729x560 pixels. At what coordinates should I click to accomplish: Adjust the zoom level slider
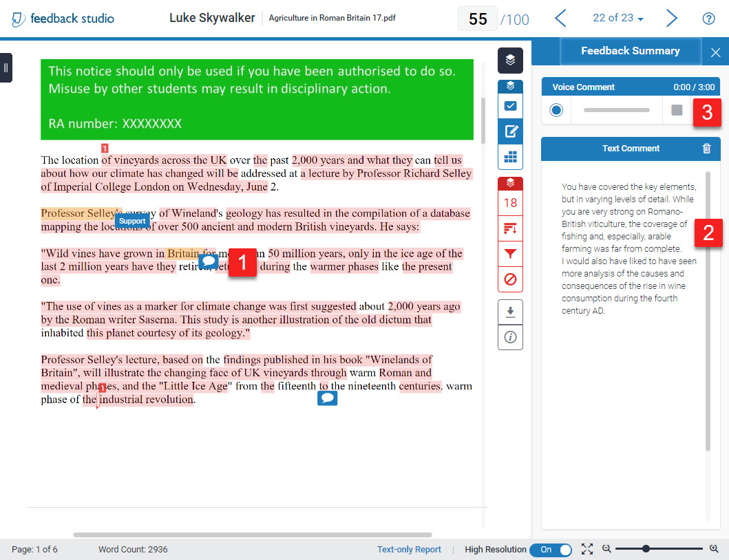[646, 549]
